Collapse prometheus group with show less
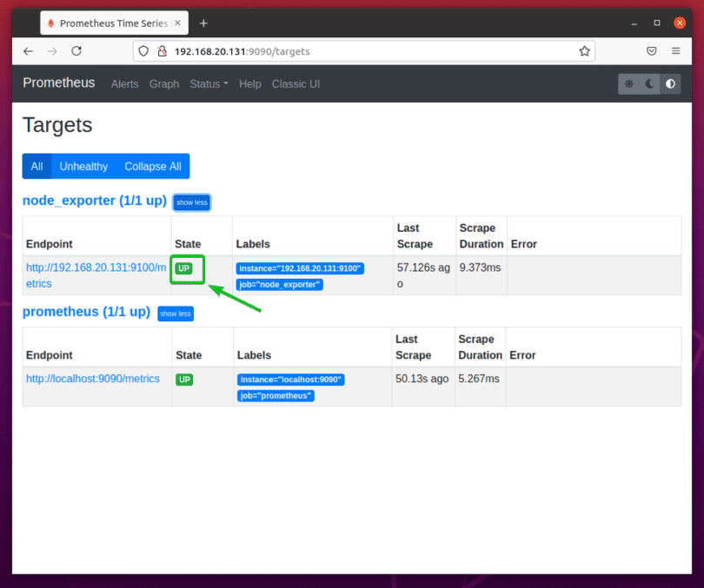Image resolution: width=704 pixels, height=588 pixels. (x=176, y=314)
